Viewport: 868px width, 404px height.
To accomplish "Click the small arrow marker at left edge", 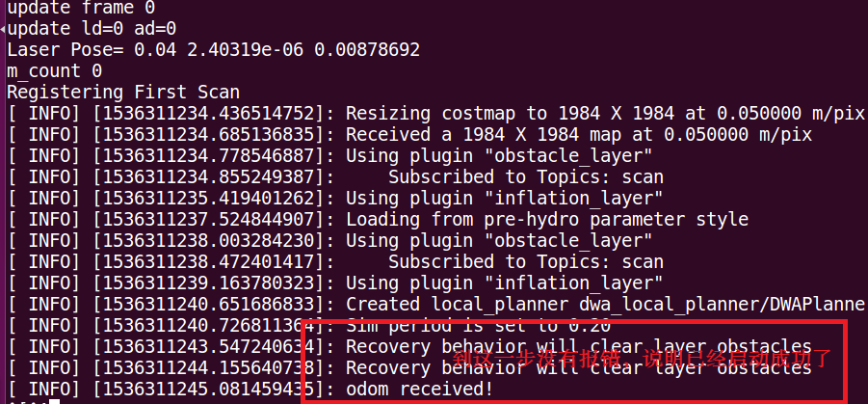I will (3, 28).
